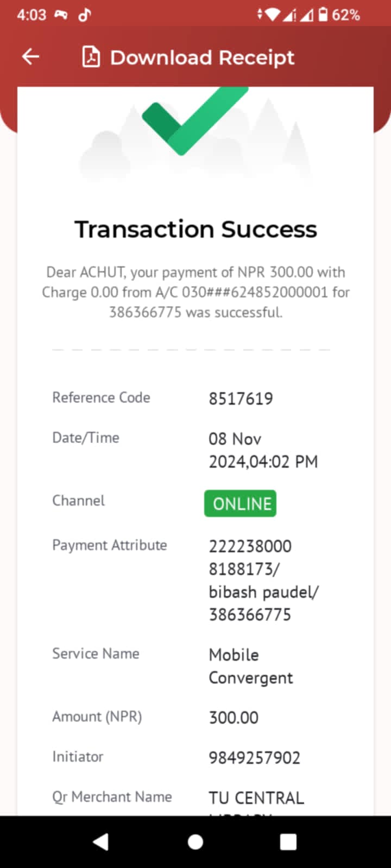
Task: Tap the Download Receipt label
Action: [202, 58]
